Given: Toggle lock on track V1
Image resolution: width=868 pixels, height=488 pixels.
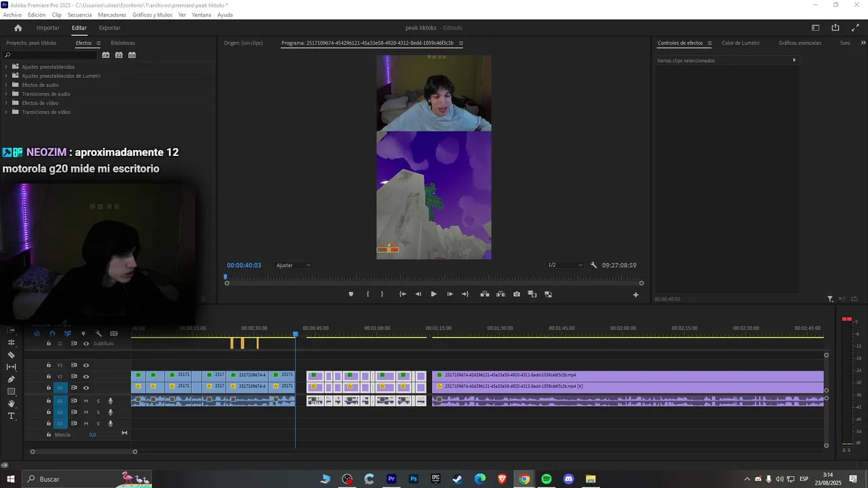Looking at the screenshot, I should click(48, 388).
